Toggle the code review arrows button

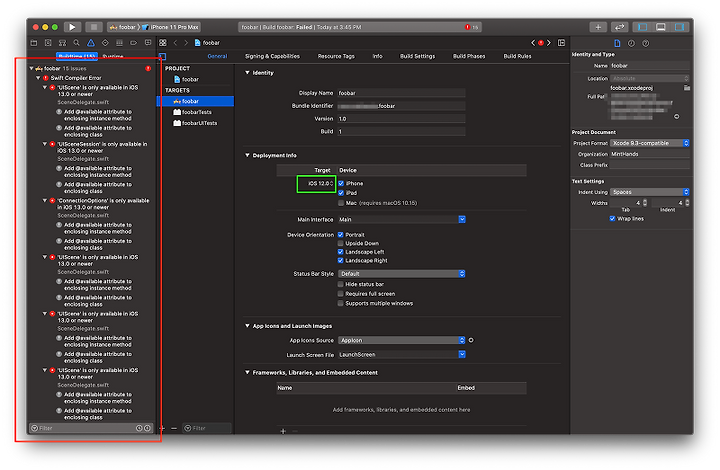(619, 27)
